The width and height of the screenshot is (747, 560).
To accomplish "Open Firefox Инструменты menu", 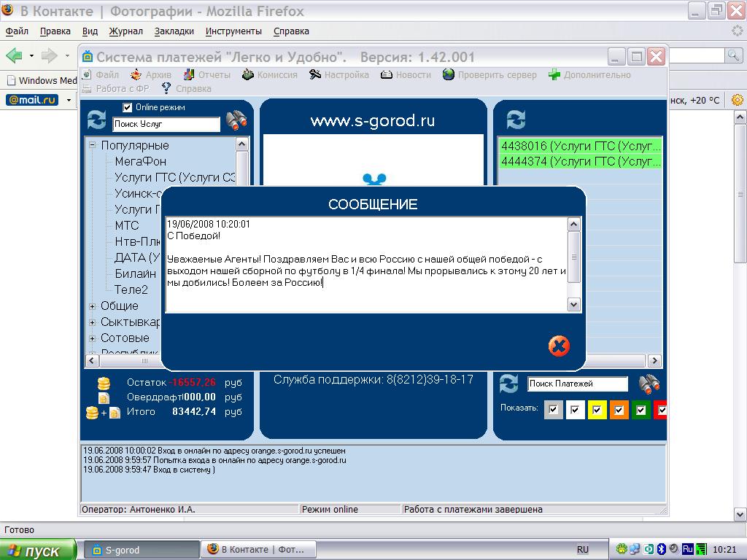I will (233, 31).
